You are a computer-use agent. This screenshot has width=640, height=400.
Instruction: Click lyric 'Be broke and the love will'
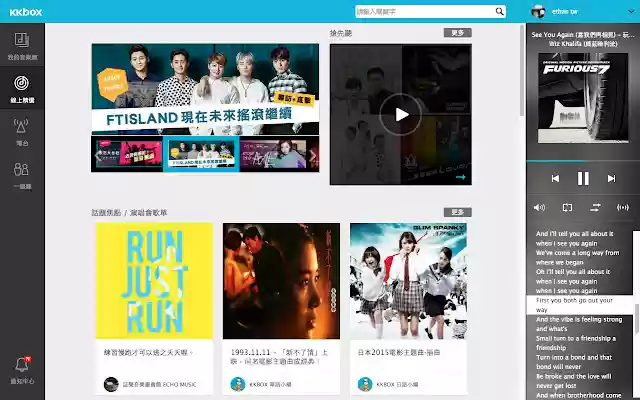(573, 376)
